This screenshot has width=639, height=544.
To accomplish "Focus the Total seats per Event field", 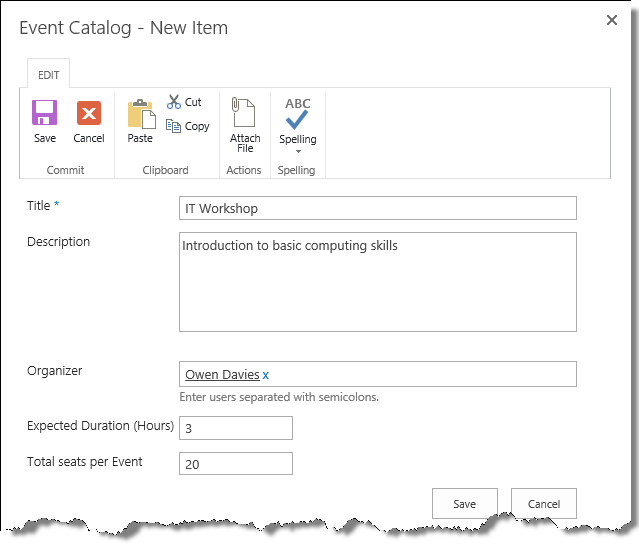I will pos(236,463).
